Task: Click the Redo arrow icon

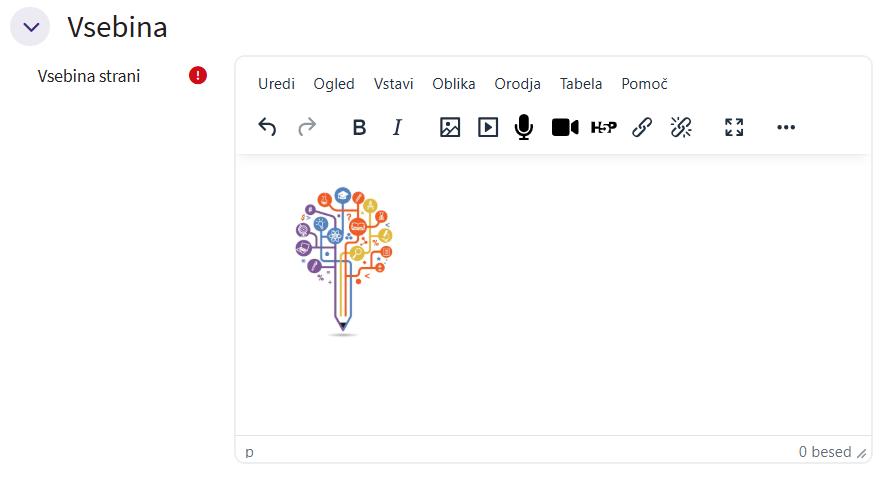Action: (x=307, y=127)
